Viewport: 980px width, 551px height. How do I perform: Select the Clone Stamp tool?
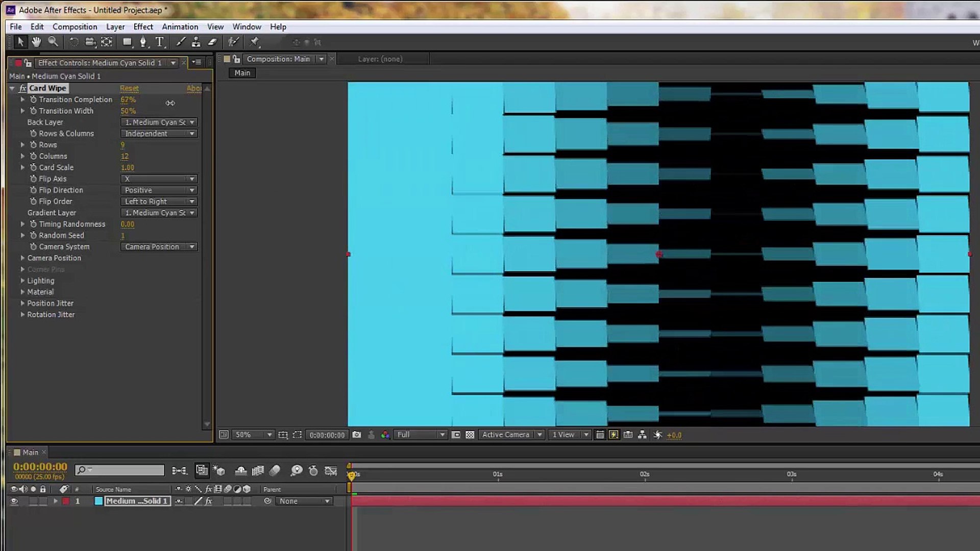tap(196, 42)
